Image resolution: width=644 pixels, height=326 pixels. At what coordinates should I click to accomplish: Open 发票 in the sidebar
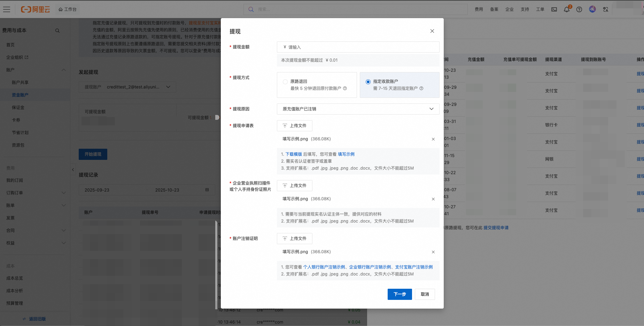pyautogui.click(x=10, y=218)
